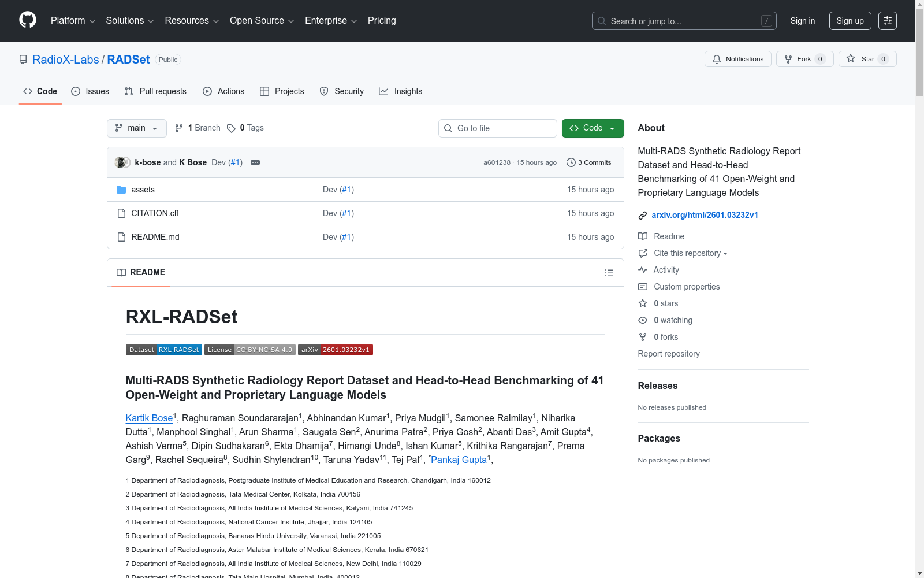
Task: Select the README tab heading
Action: tap(141, 272)
